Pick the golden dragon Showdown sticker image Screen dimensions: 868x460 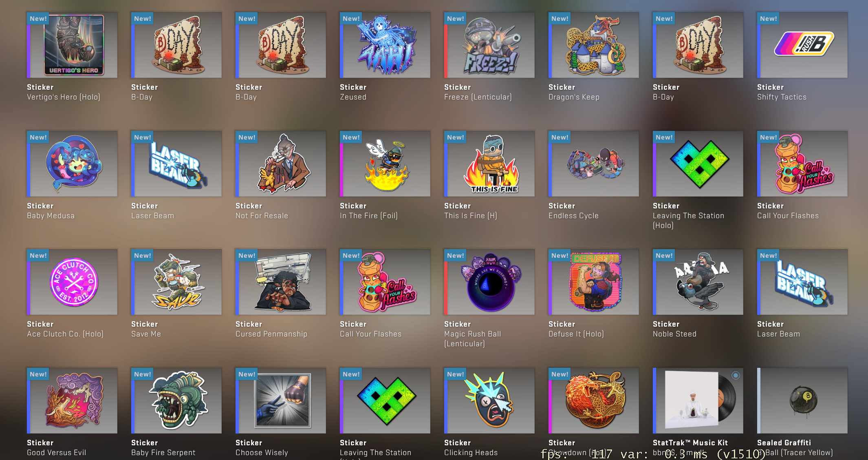tap(594, 400)
